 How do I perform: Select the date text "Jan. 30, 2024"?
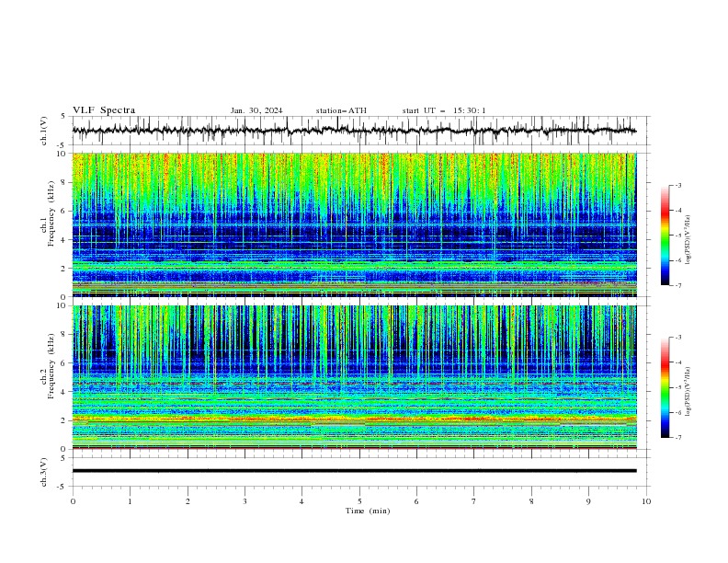(x=256, y=110)
